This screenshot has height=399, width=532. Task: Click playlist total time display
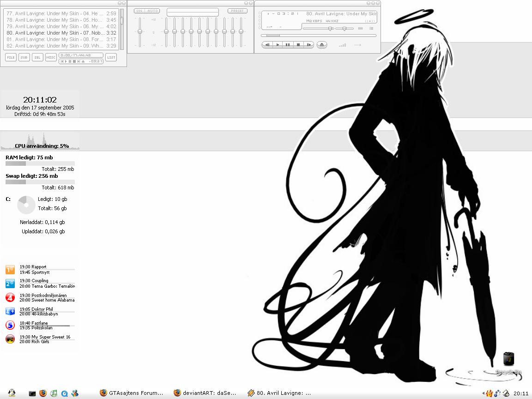[81, 55]
